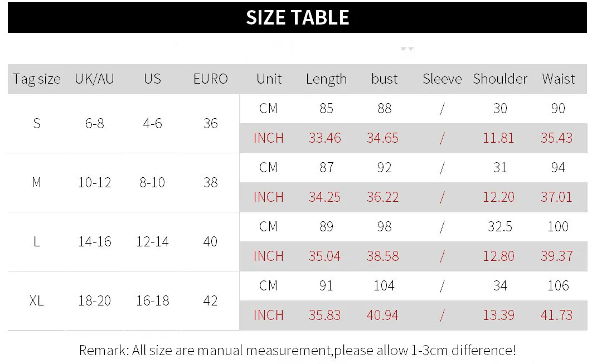
Task: Select the UK/AU column header
Action: pyautogui.click(x=94, y=79)
